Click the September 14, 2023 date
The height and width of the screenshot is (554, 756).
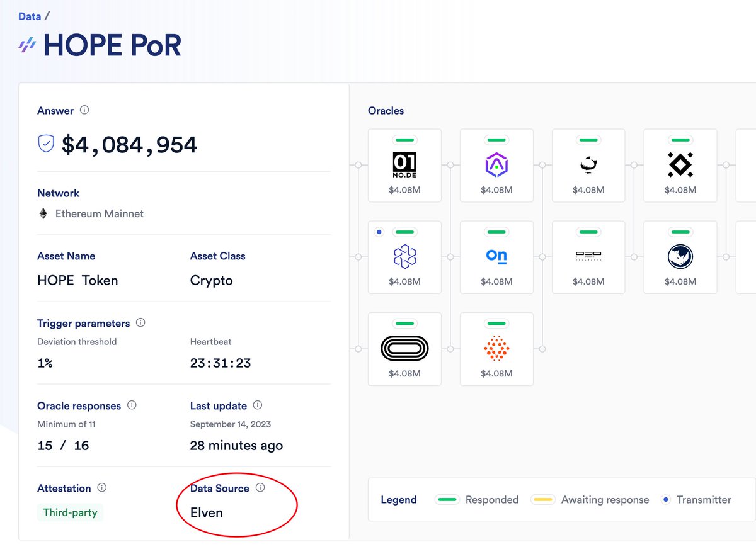(x=231, y=424)
